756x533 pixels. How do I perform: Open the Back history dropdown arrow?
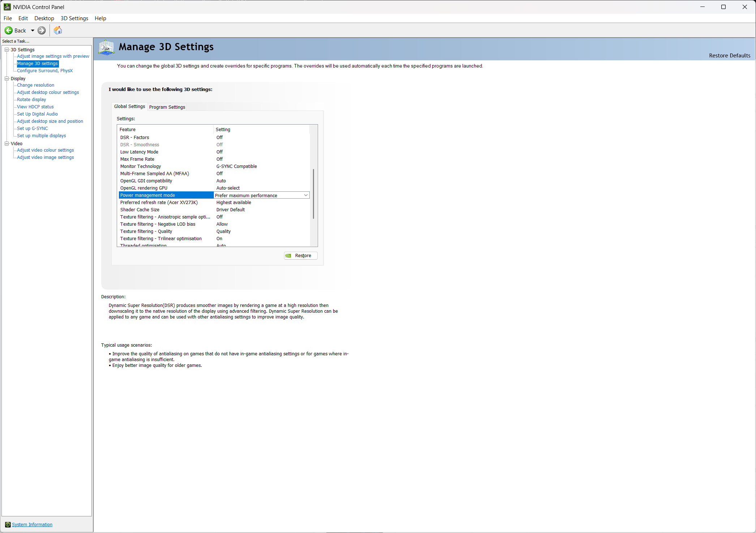pyautogui.click(x=33, y=31)
